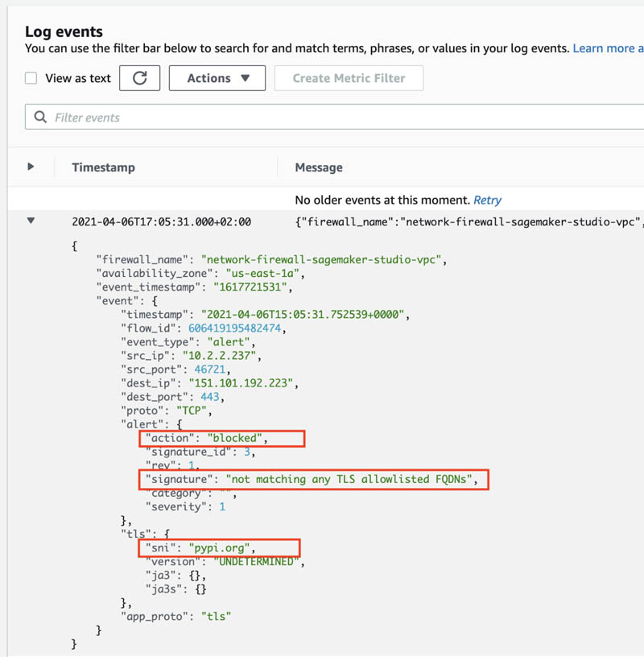Enable the View as text checkbox

(31, 78)
